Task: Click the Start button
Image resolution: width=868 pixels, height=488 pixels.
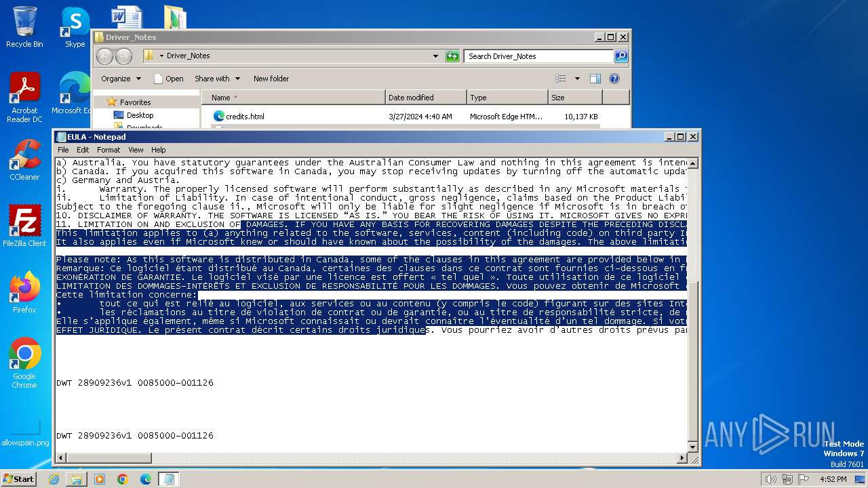Action: [x=19, y=479]
